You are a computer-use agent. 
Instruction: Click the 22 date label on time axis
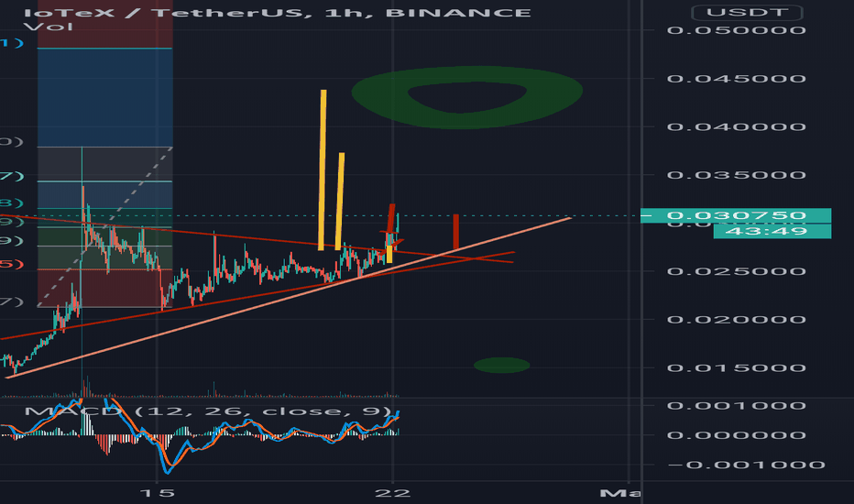point(392,493)
